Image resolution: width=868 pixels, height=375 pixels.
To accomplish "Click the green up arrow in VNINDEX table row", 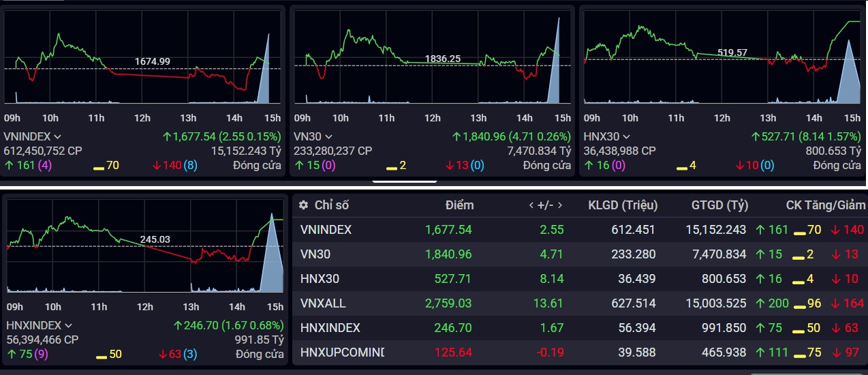I will click(x=760, y=230).
